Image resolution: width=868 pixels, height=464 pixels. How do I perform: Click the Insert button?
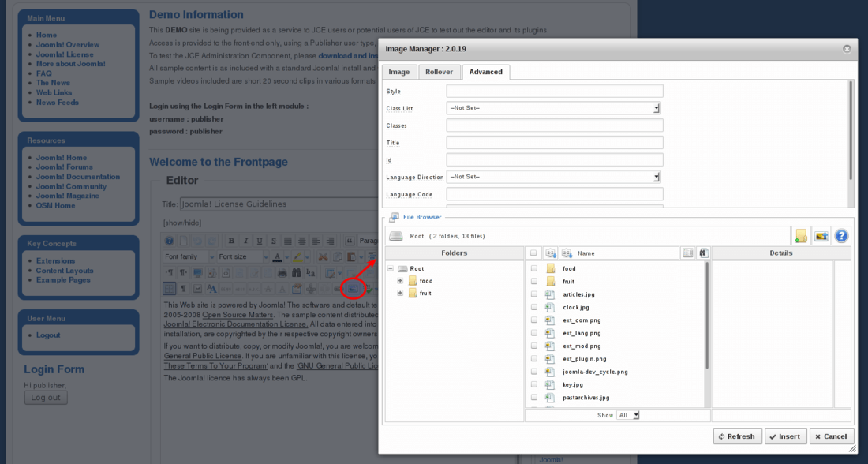[x=785, y=436]
